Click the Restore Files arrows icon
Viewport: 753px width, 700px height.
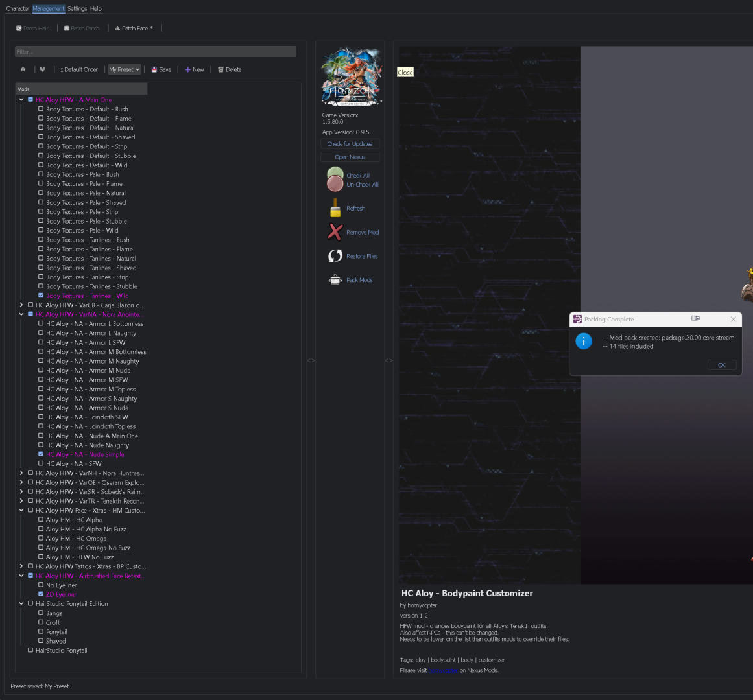[335, 256]
